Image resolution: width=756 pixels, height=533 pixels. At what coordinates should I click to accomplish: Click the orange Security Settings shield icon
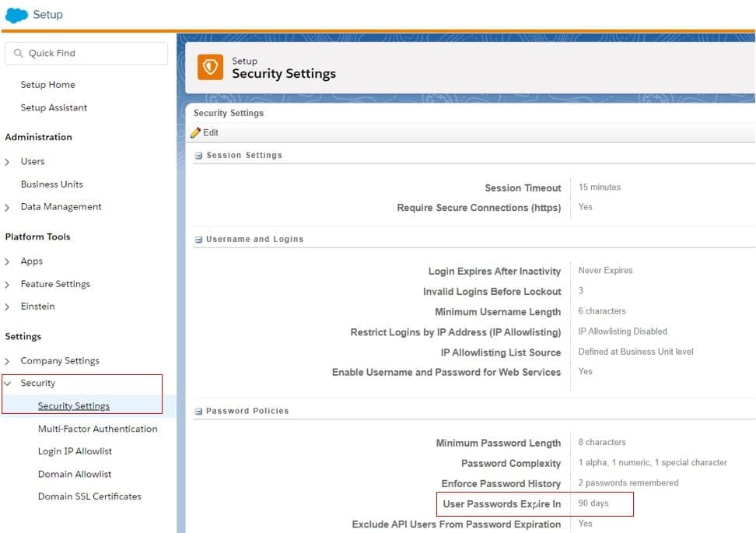coord(210,68)
